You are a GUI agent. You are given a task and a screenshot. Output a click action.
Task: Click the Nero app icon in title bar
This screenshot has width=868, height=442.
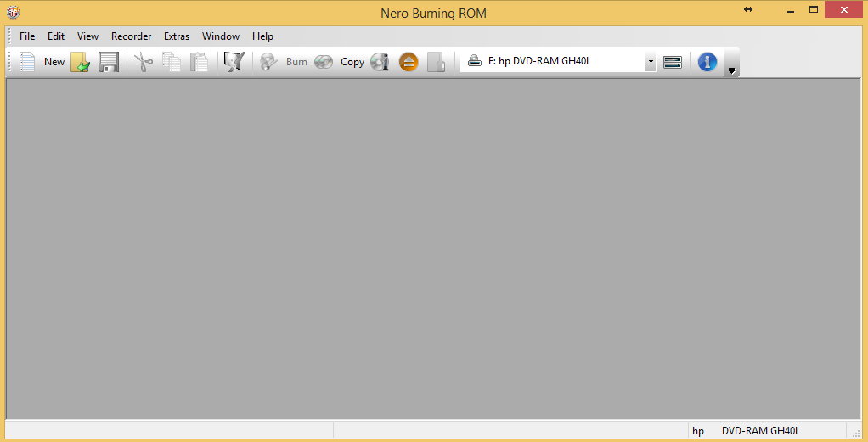pos(14,11)
